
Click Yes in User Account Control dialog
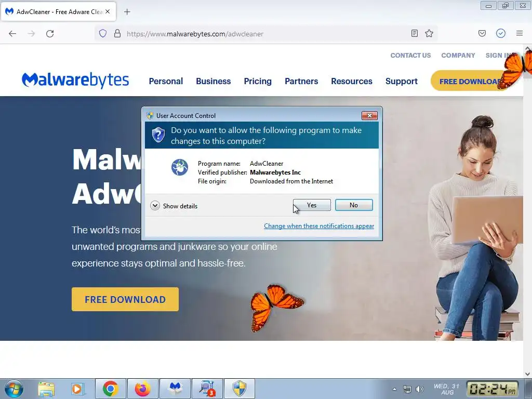[x=312, y=205]
